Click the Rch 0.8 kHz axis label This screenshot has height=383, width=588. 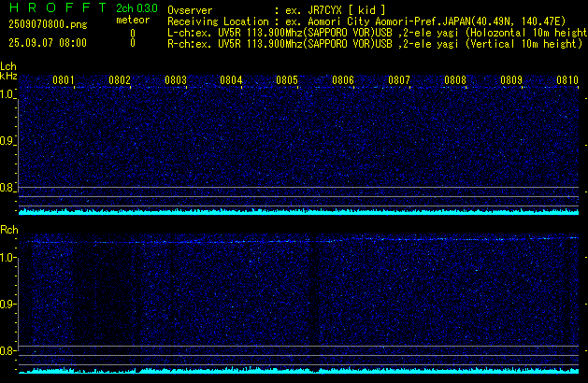click(7, 351)
